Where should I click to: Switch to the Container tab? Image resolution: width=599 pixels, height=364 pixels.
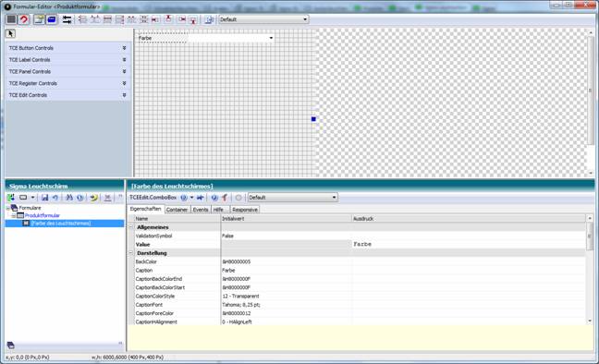[177, 210]
